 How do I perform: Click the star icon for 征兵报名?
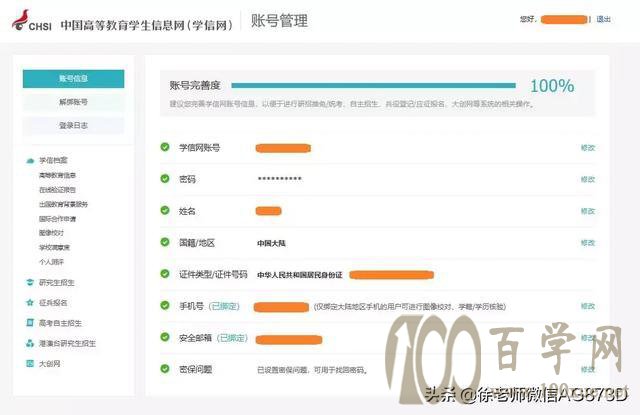point(30,303)
